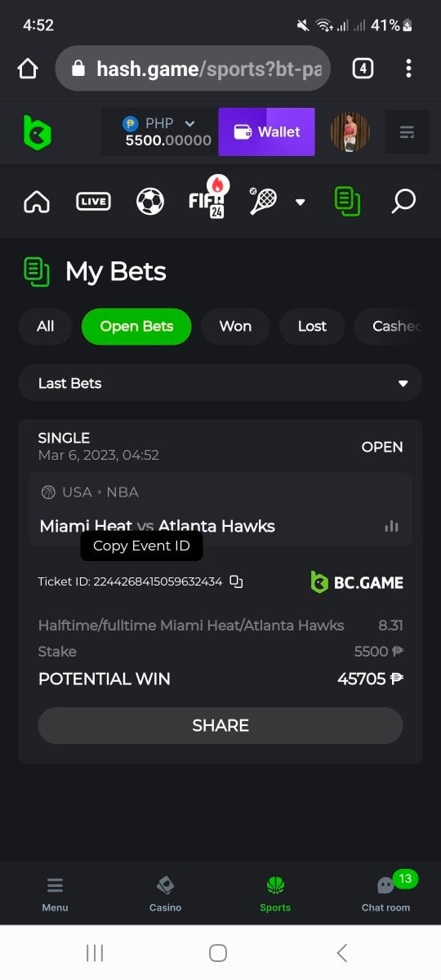The image size is (441, 980).
Task: Show the All bets filter
Action: tap(46, 327)
